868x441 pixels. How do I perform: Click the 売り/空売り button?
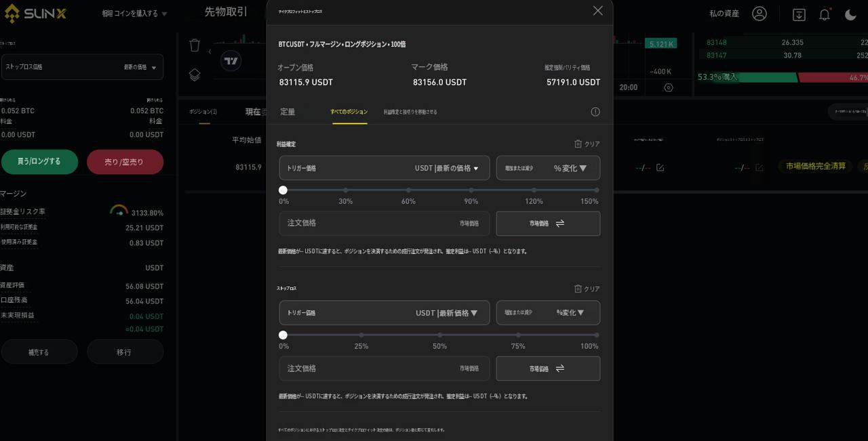pos(125,162)
